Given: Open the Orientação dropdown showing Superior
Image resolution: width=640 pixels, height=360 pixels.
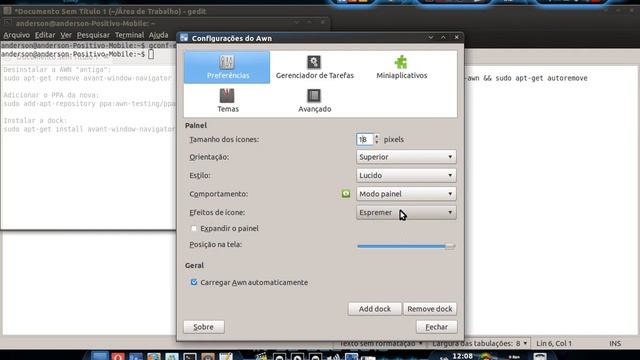Looking at the screenshot, I should pos(406,157).
